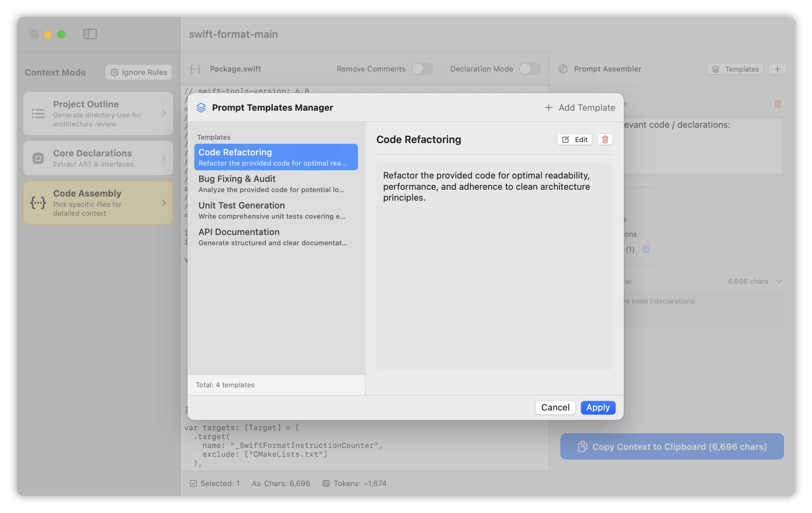Click the instruction text field behind dialog
The image size is (812, 513).
[x=704, y=146]
